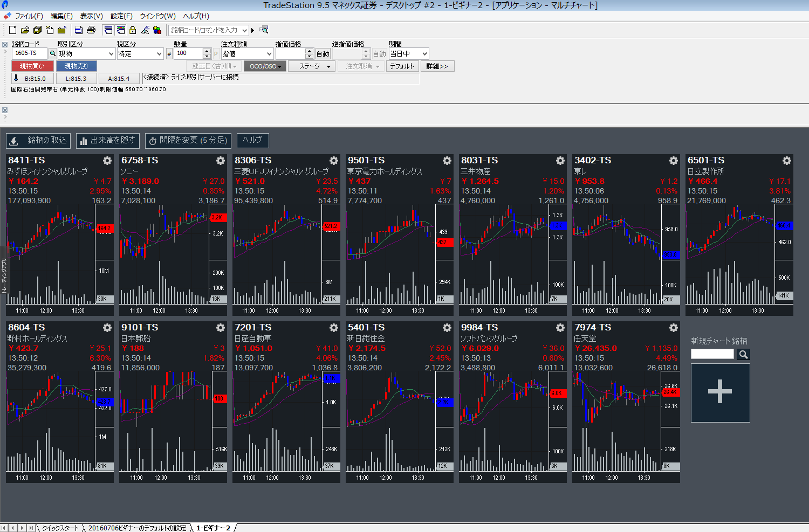
Task: Toggle volume display with 出来高を隠す
Action: [x=108, y=141]
